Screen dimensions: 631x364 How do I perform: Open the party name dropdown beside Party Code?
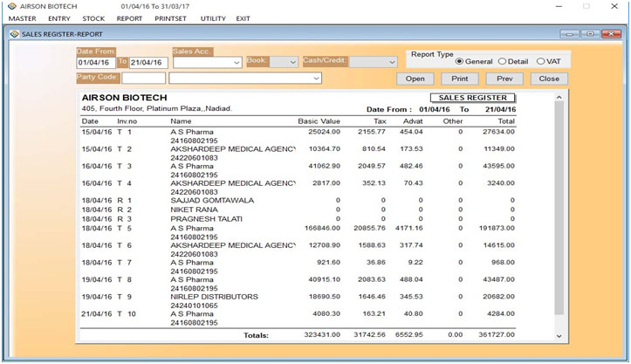tap(315, 79)
